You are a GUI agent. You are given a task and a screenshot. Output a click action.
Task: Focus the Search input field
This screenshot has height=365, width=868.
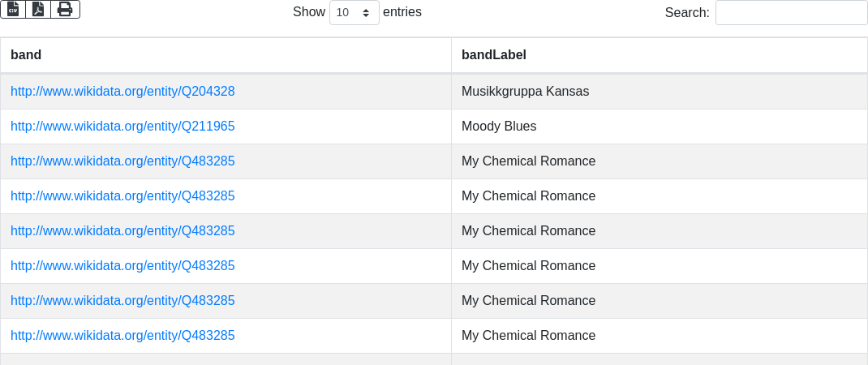click(x=791, y=12)
